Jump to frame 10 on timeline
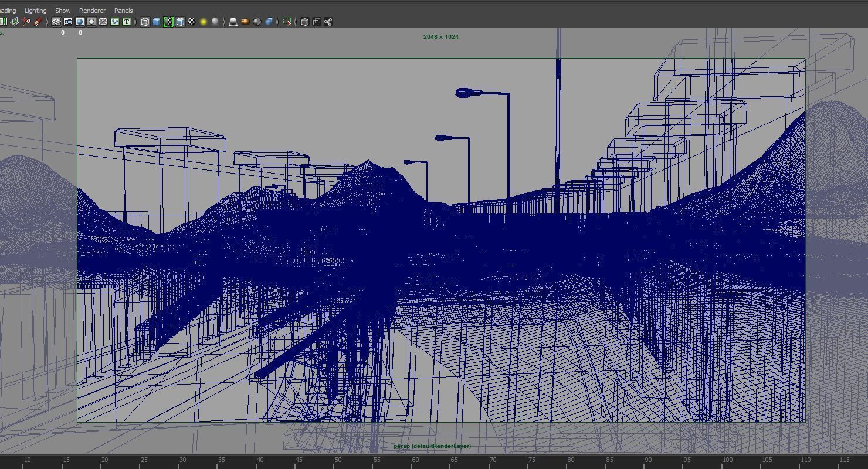Image resolution: width=868 pixels, height=469 pixels. point(26,460)
